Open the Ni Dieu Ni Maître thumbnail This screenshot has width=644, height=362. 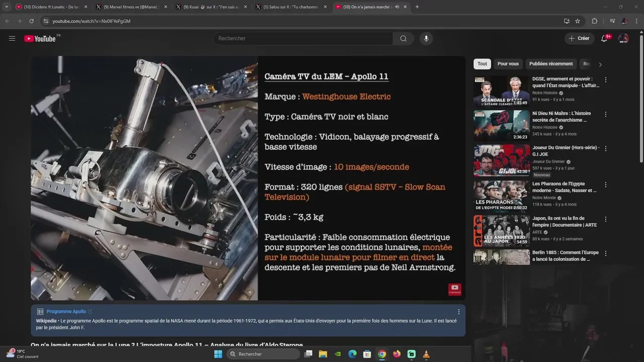(501, 126)
